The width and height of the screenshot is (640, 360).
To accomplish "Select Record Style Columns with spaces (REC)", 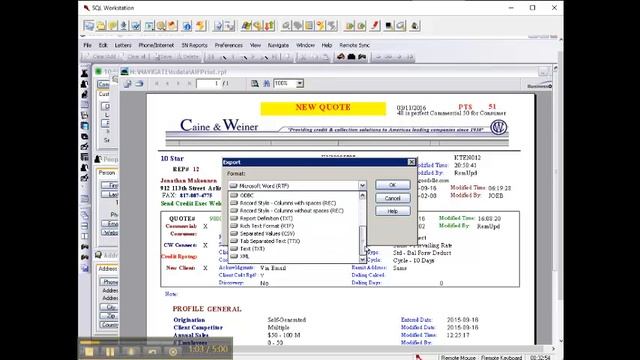I will coord(294,203).
